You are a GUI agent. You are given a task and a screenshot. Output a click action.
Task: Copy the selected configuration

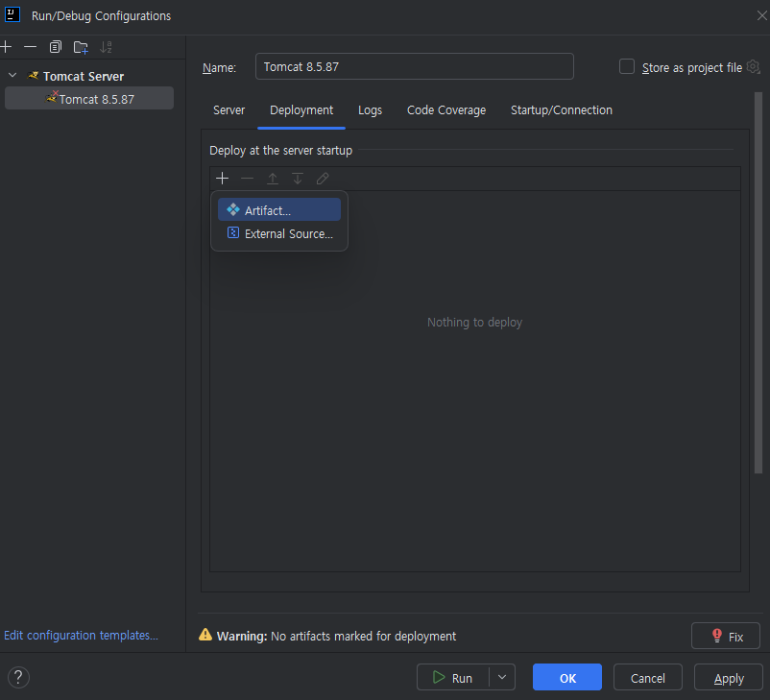point(56,47)
